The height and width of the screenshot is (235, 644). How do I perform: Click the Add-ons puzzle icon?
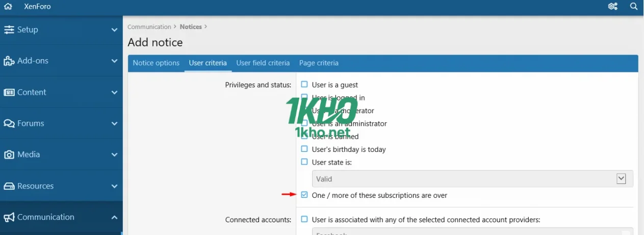9,61
